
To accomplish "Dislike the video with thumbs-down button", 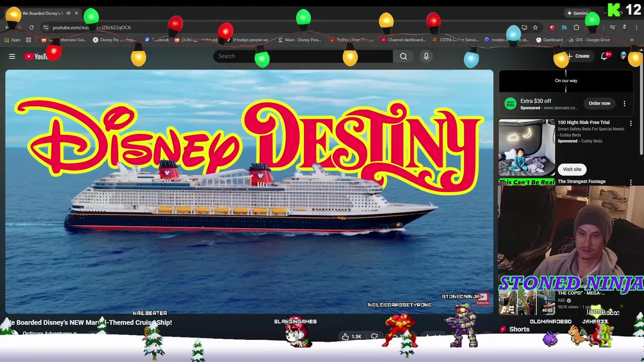I will pyautogui.click(x=374, y=337).
